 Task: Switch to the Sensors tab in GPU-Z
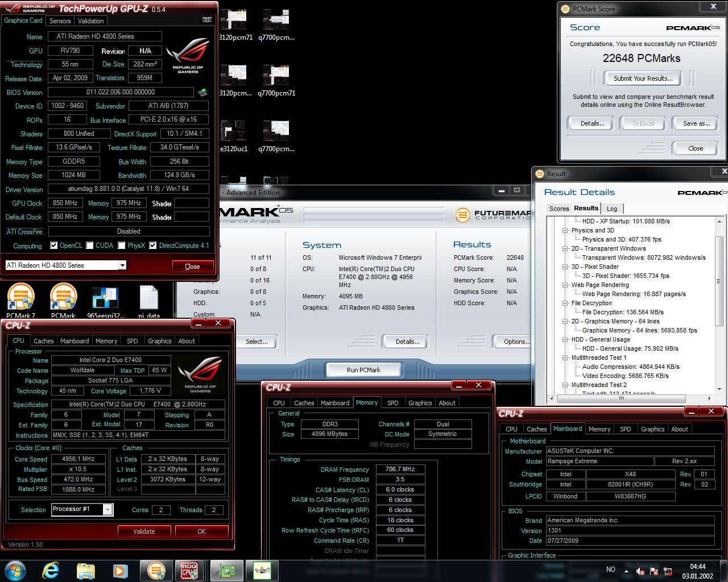coord(60,21)
